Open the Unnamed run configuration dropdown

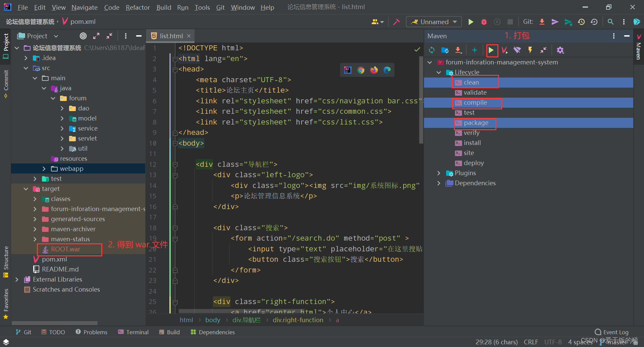(x=434, y=21)
